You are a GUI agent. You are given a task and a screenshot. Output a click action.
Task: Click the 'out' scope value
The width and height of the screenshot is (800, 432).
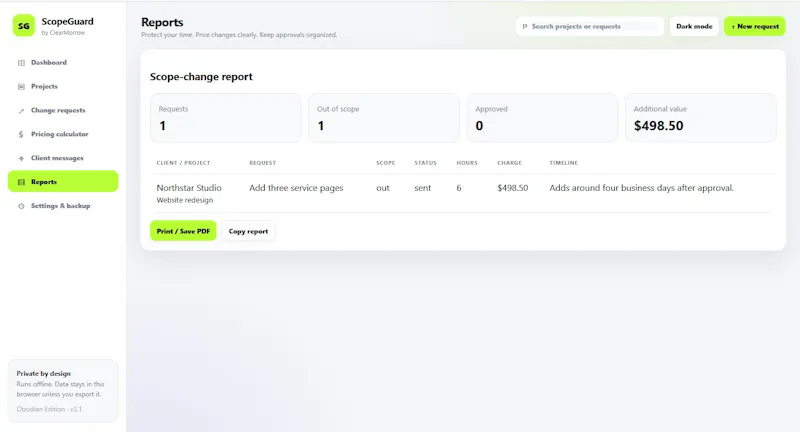coord(383,188)
